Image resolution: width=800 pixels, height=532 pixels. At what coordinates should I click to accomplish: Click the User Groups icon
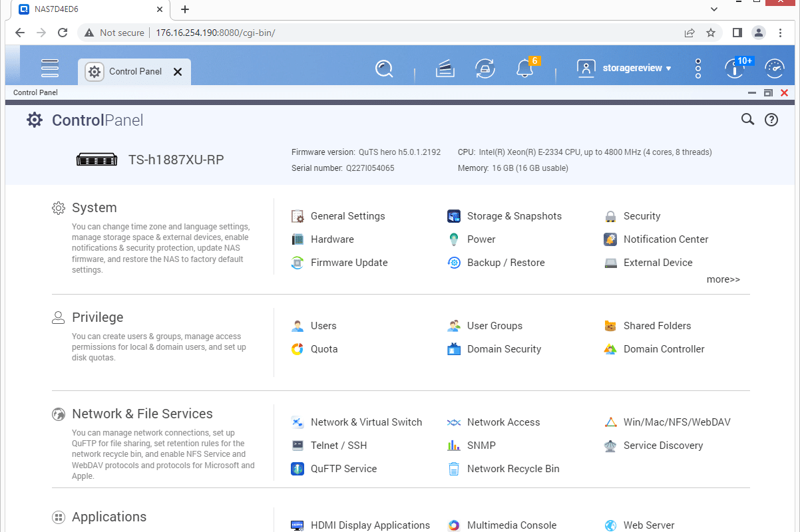coord(455,326)
